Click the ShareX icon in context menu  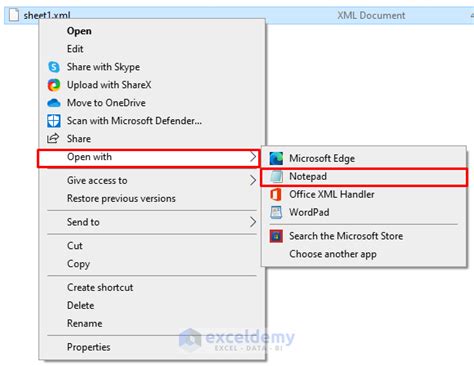point(54,85)
